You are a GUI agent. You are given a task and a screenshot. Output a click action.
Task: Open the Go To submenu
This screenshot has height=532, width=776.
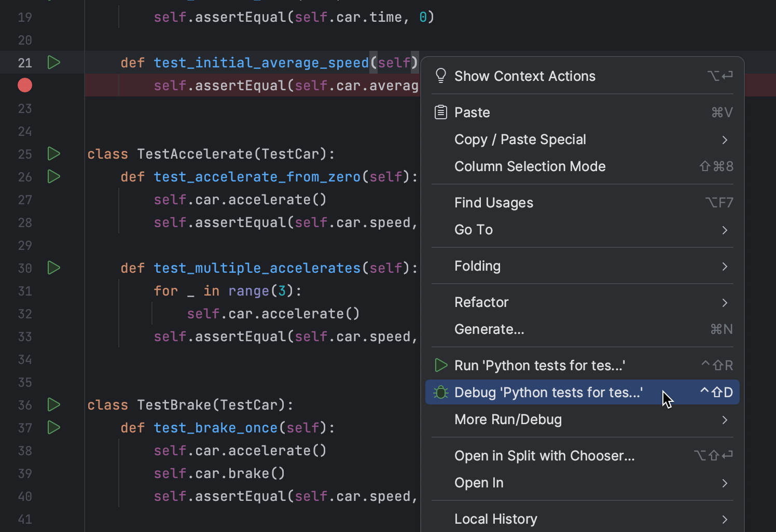click(x=473, y=230)
